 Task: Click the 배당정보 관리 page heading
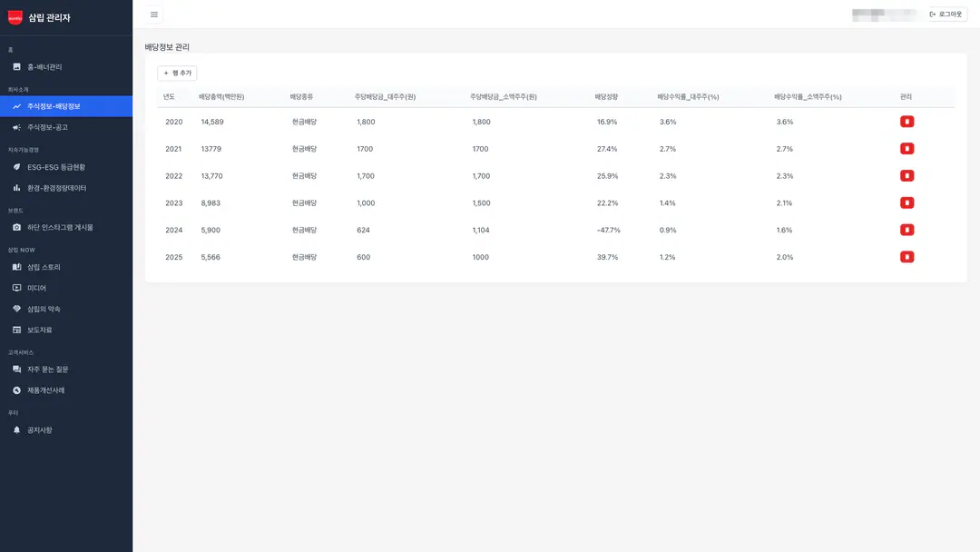point(167,47)
